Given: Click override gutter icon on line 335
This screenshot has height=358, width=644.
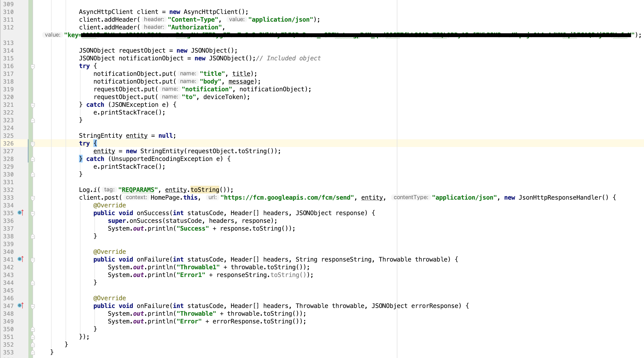Looking at the screenshot, I should 21,213.
